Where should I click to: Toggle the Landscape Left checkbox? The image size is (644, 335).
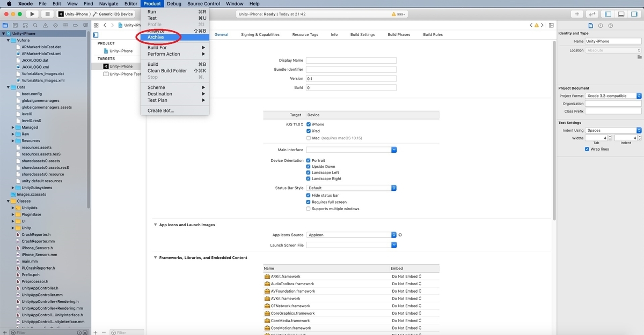pos(309,173)
